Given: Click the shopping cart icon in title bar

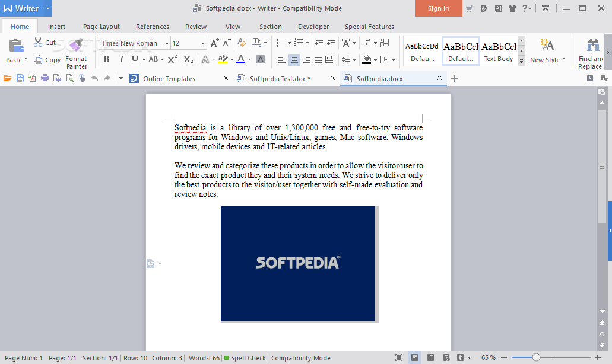Looking at the screenshot, I should [470, 8].
